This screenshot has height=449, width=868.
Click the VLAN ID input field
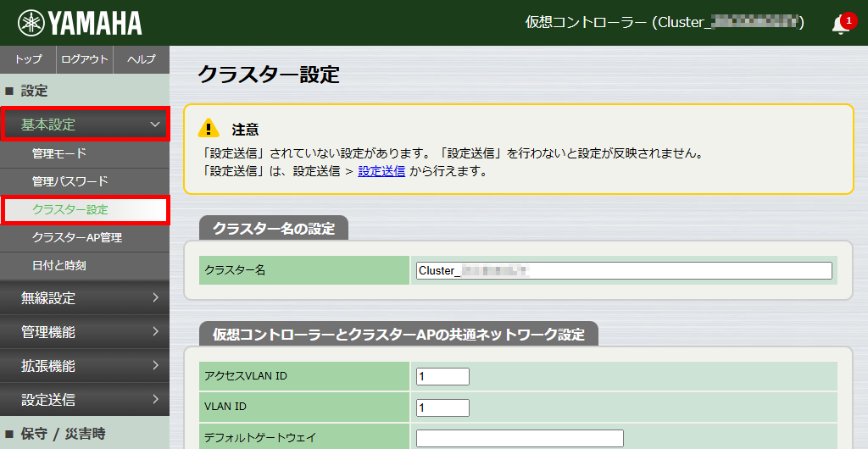pos(442,407)
